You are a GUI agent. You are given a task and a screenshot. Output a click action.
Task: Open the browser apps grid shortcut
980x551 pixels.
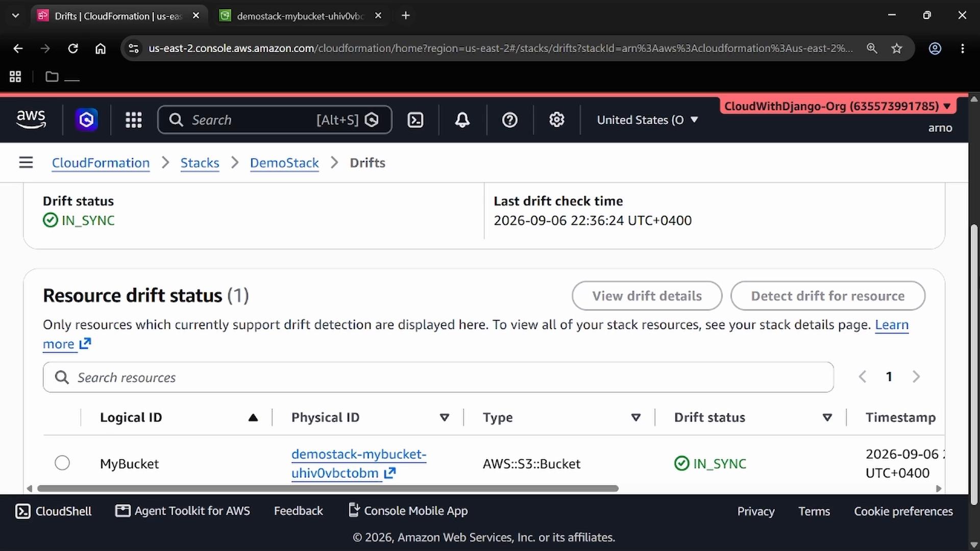pyautogui.click(x=15, y=77)
